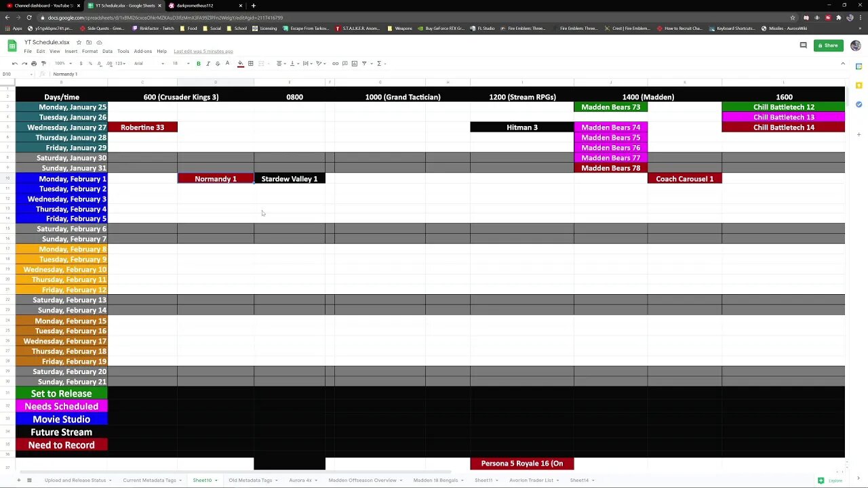Click the formula bar containing Normandy 1

(x=448, y=74)
